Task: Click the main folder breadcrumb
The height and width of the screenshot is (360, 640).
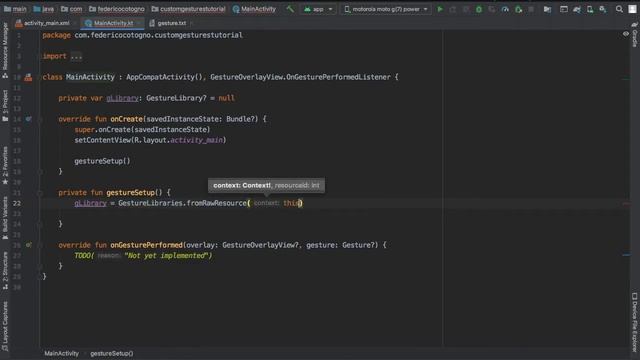Action: [x=15, y=9]
